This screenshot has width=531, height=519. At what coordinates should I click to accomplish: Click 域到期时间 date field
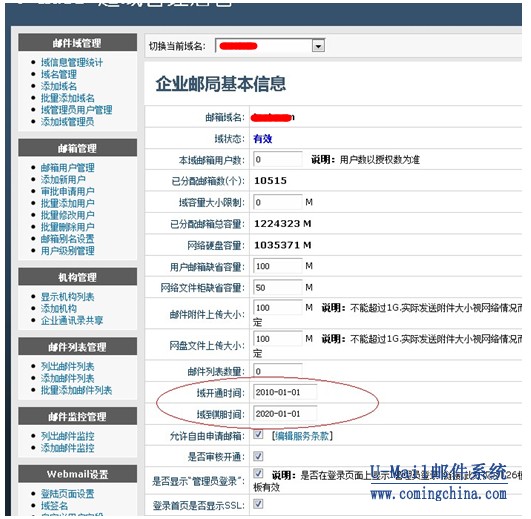[285, 414]
